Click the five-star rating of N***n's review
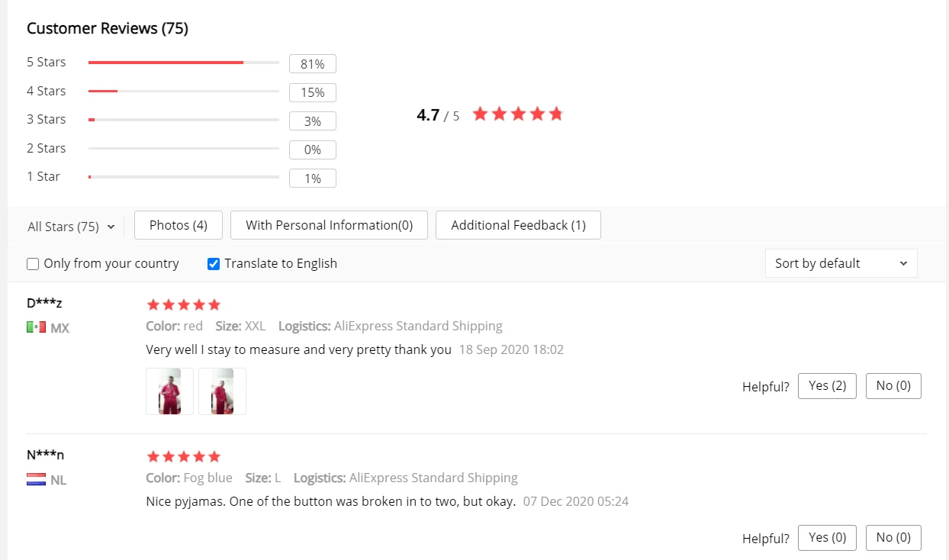 [x=183, y=456]
